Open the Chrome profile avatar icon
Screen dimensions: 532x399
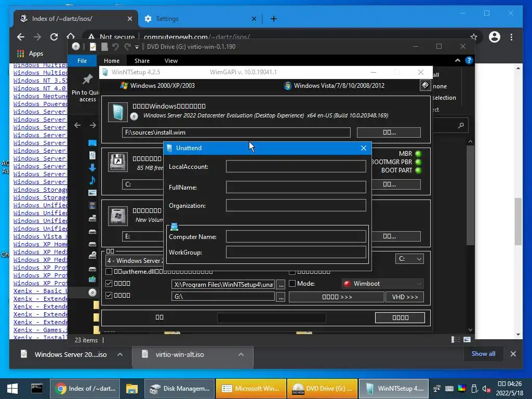[495, 37]
